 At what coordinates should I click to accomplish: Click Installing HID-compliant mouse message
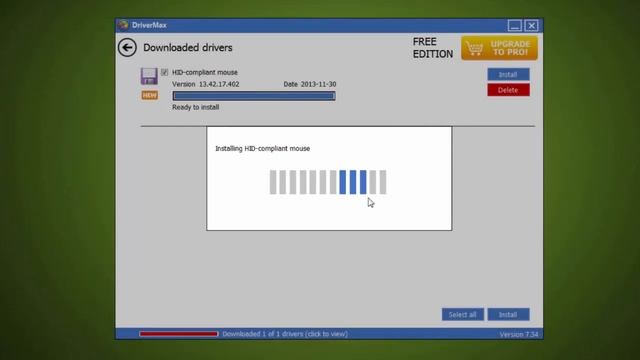click(x=262, y=149)
